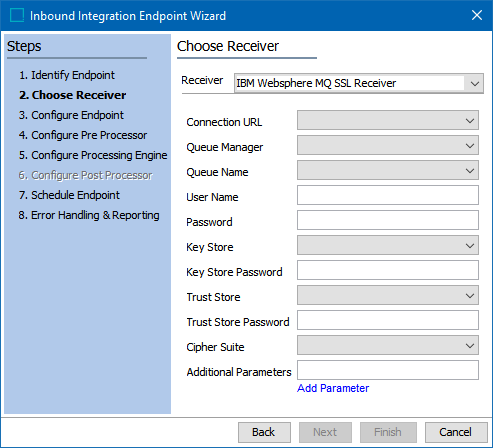Cancel the endpoint wizard
This screenshot has width=493, height=448.
456,432
